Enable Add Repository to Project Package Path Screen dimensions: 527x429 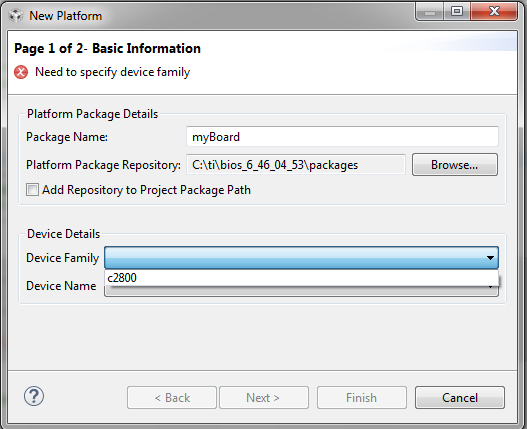pos(32,190)
